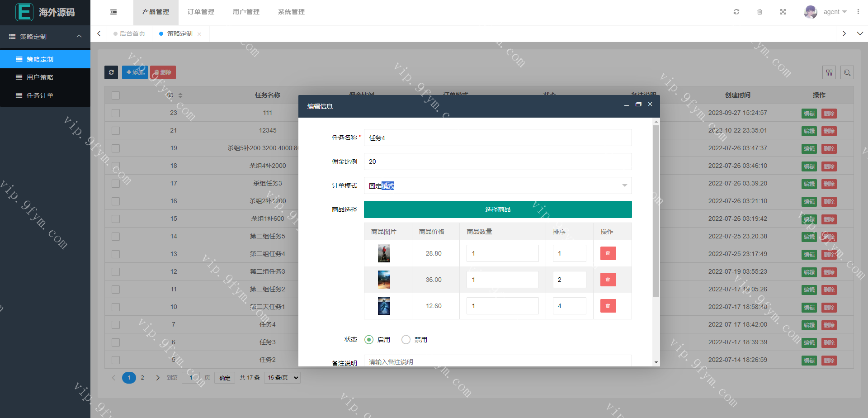This screenshot has height=418, width=868.
Task: Open the table search icon
Action: coord(847,72)
